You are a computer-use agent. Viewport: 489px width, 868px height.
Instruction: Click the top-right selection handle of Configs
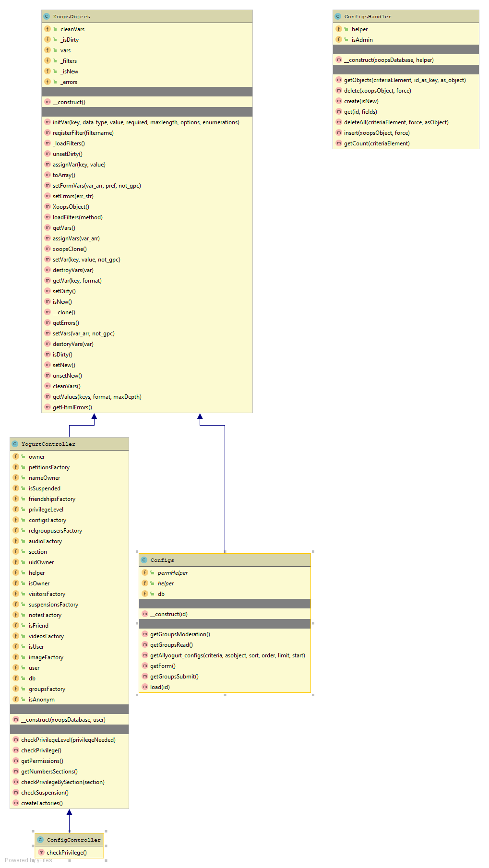[x=313, y=552]
